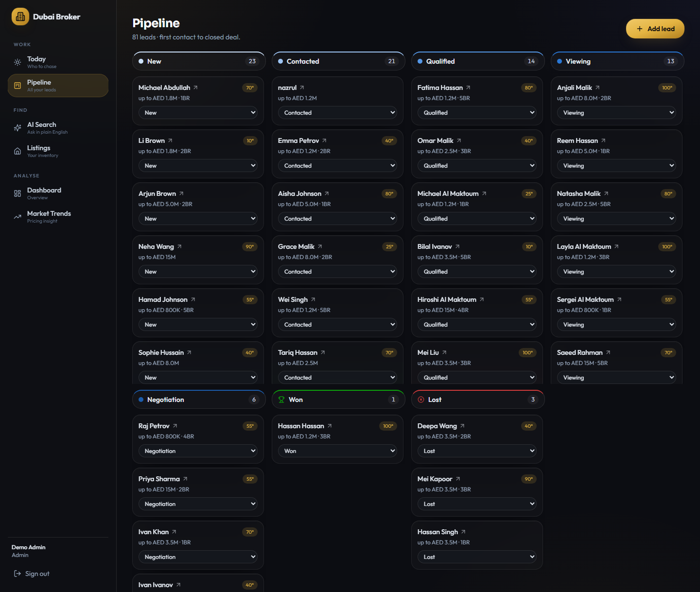Click Tariq Hassan's 70° score badge
The height and width of the screenshot is (592, 700).
click(x=389, y=352)
